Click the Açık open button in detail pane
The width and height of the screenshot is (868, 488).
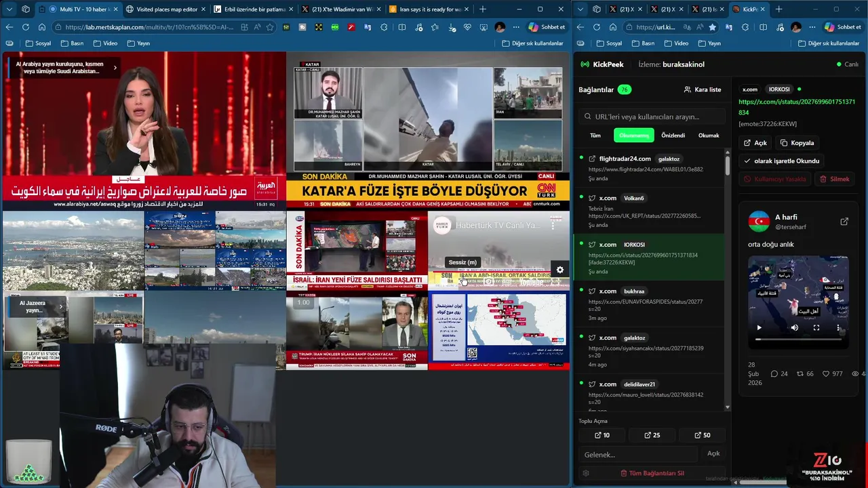pyautogui.click(x=755, y=143)
